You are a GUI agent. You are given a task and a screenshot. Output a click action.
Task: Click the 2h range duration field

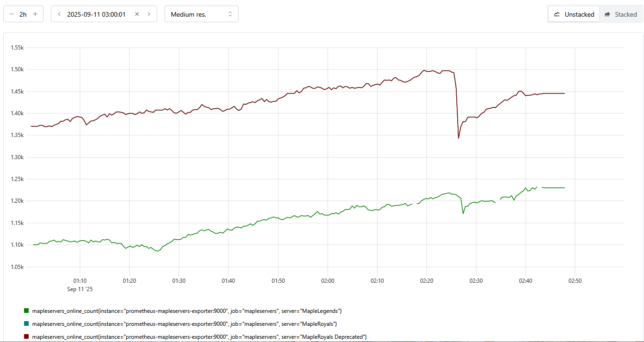(x=23, y=14)
